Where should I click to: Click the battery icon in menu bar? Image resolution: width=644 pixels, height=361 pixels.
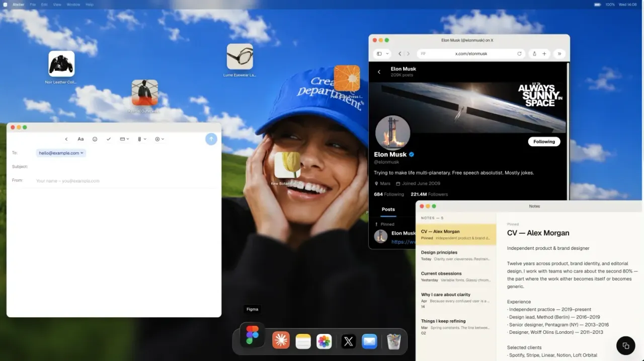pyautogui.click(x=597, y=5)
